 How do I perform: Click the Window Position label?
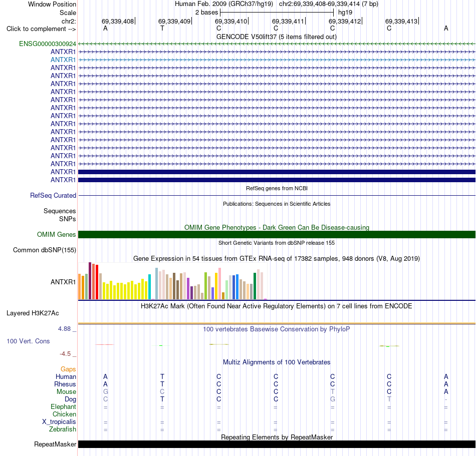coord(52,4)
